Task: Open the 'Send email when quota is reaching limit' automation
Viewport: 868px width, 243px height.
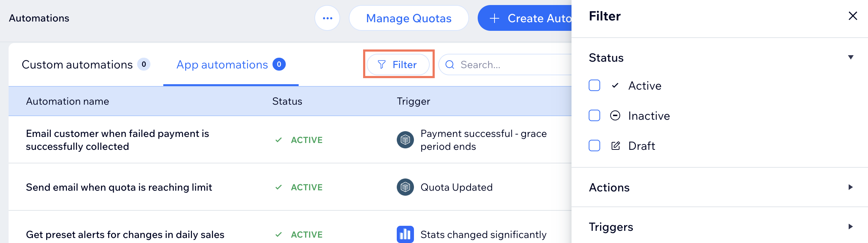Action: tap(119, 187)
